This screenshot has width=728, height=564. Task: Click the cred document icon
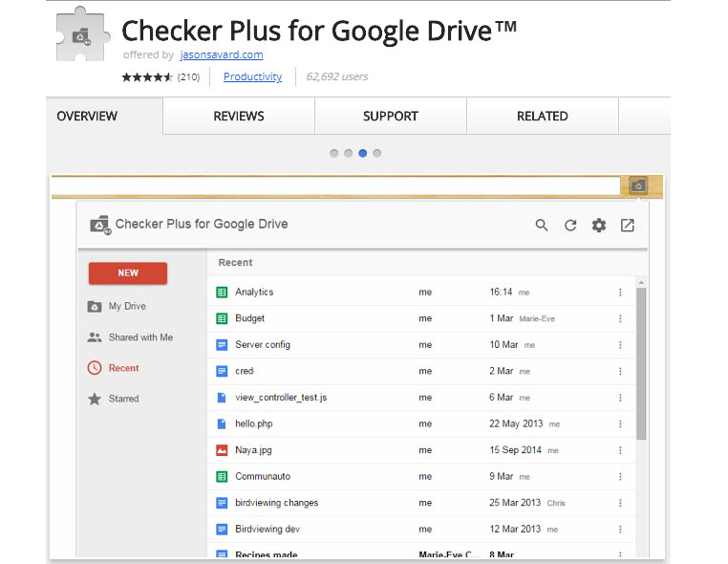[222, 371]
